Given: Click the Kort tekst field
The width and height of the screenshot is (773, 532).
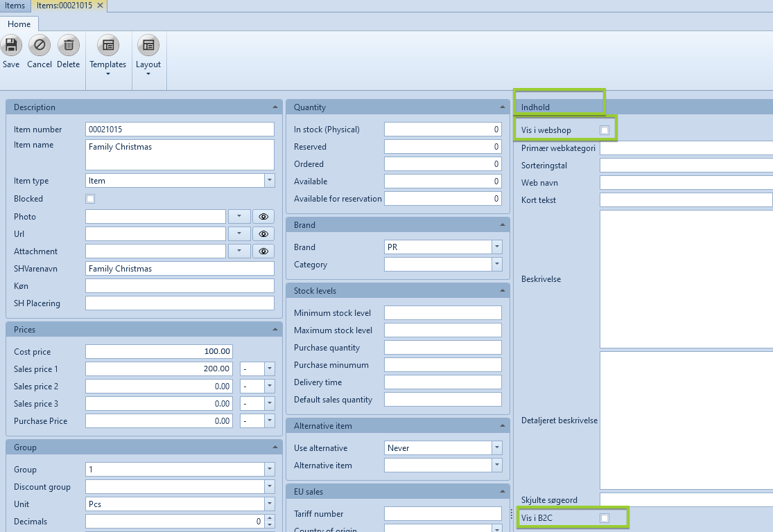Looking at the screenshot, I should (686, 200).
